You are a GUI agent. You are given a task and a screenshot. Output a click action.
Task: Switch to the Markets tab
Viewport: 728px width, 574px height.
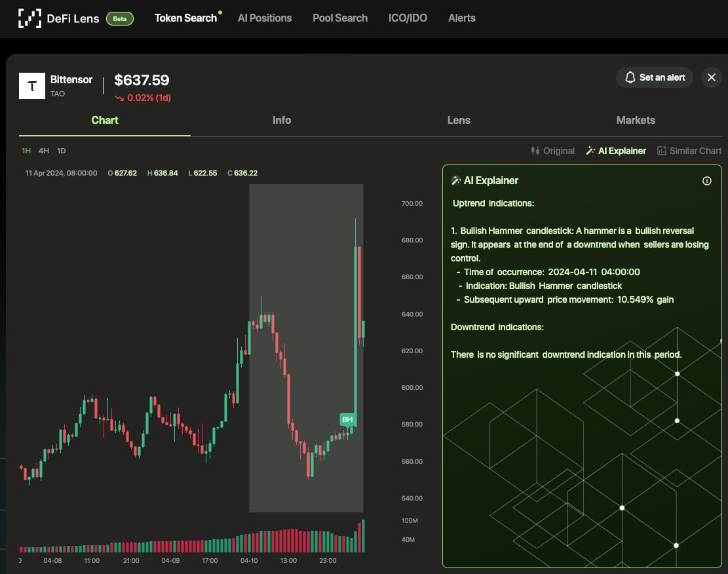pyautogui.click(x=636, y=121)
